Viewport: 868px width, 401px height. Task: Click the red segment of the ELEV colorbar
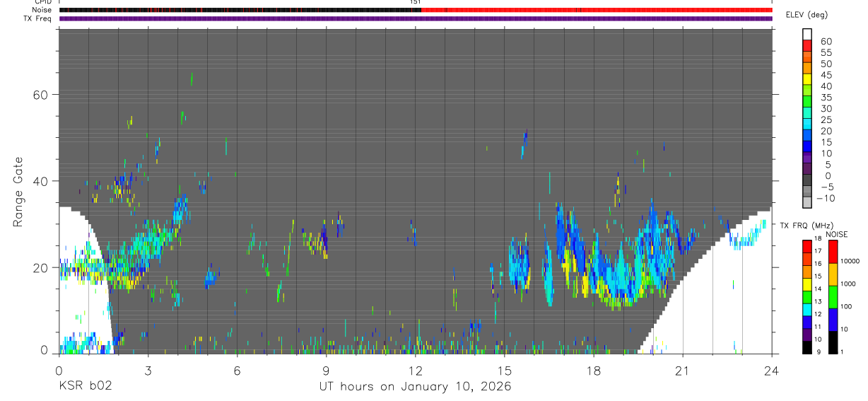[808, 46]
